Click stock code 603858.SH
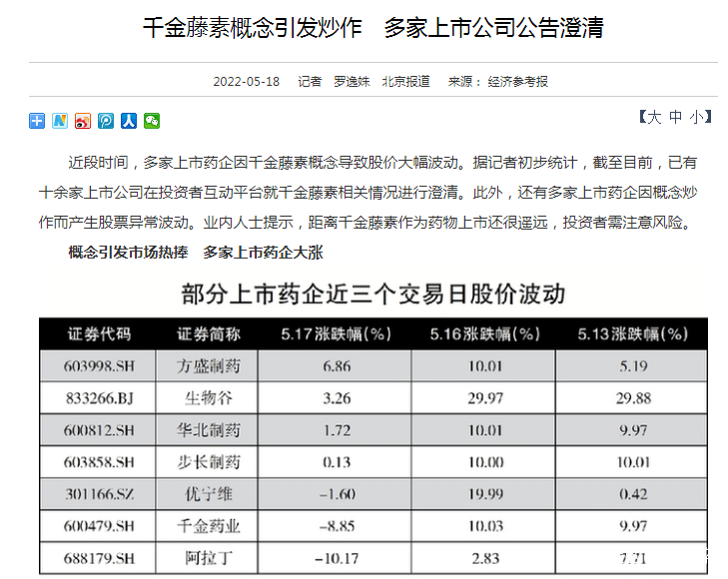This screenshot has width=728, height=579. coord(99,462)
